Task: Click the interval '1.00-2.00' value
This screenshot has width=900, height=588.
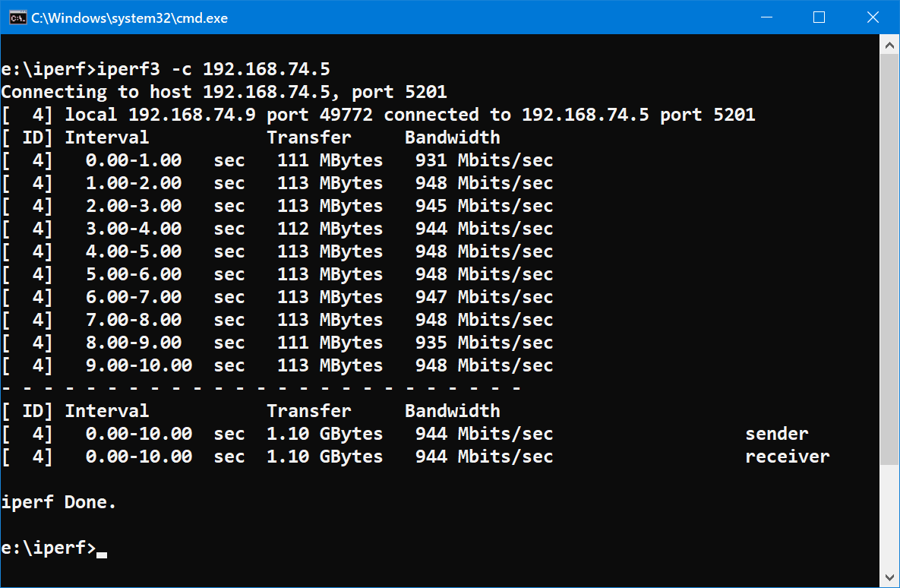Action: (134, 183)
